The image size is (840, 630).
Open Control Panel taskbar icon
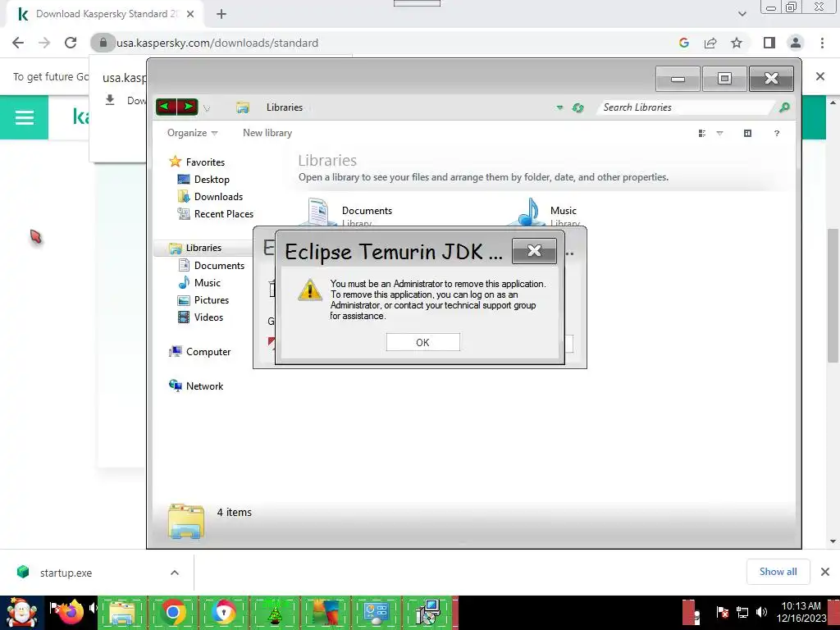click(x=376, y=613)
